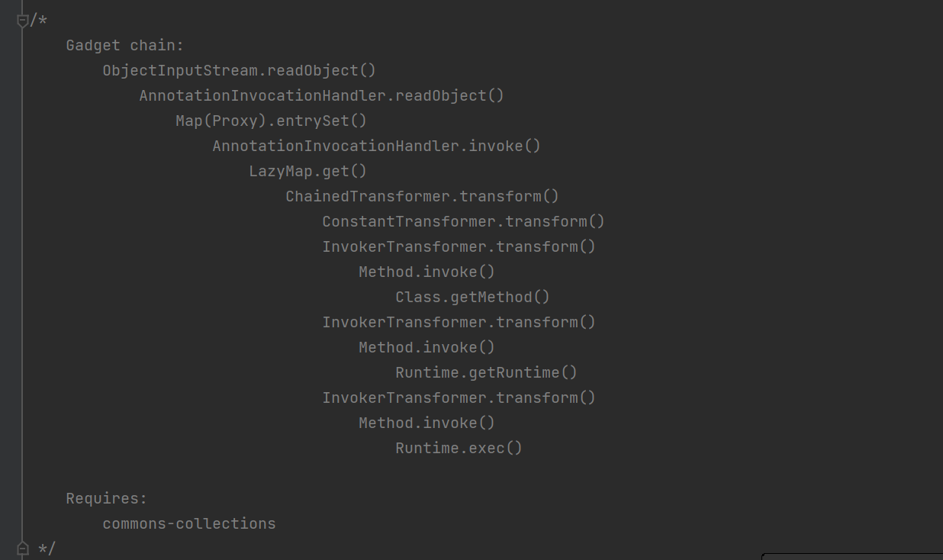Place cursor on Class.getMethod() line
The height and width of the screenshot is (560, 943).
[472, 298]
